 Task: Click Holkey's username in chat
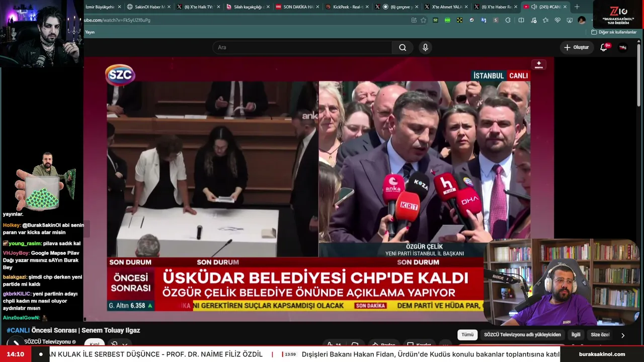tap(12, 225)
